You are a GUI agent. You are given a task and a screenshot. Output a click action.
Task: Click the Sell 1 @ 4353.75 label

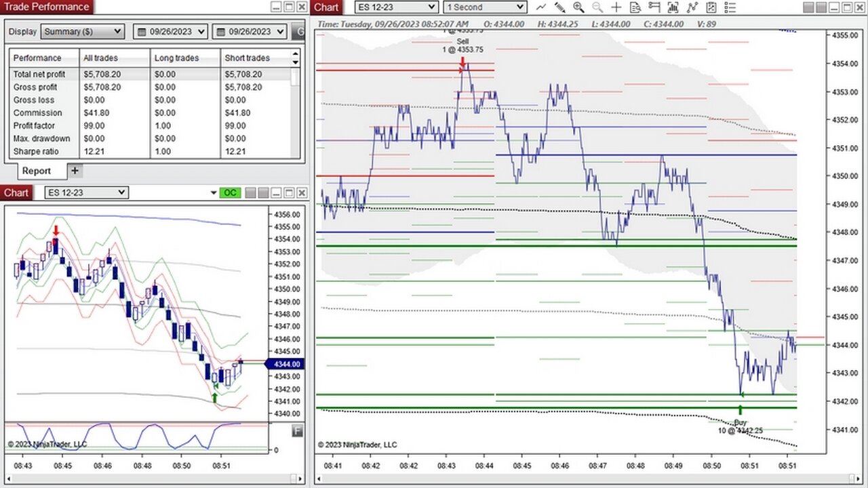point(463,45)
